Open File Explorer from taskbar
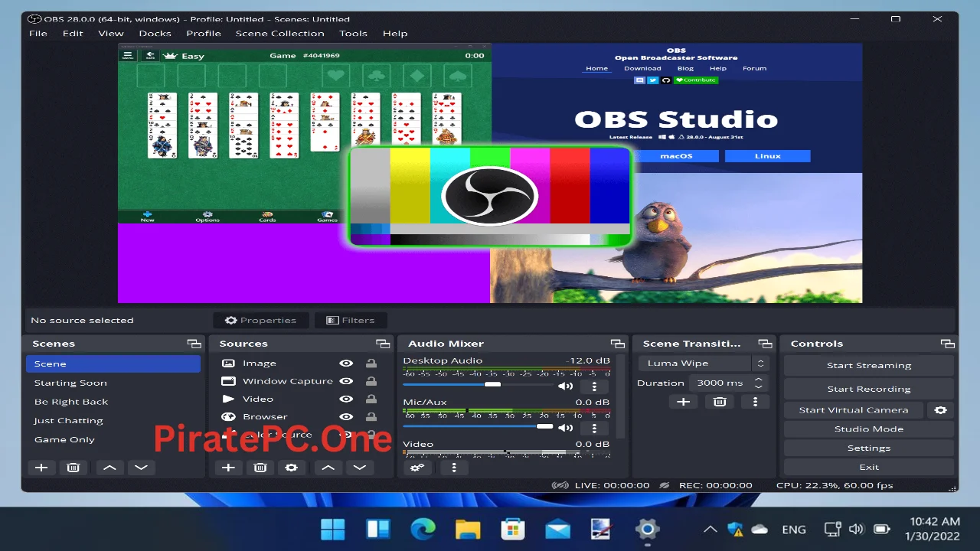This screenshot has height=551, width=980. (x=467, y=529)
